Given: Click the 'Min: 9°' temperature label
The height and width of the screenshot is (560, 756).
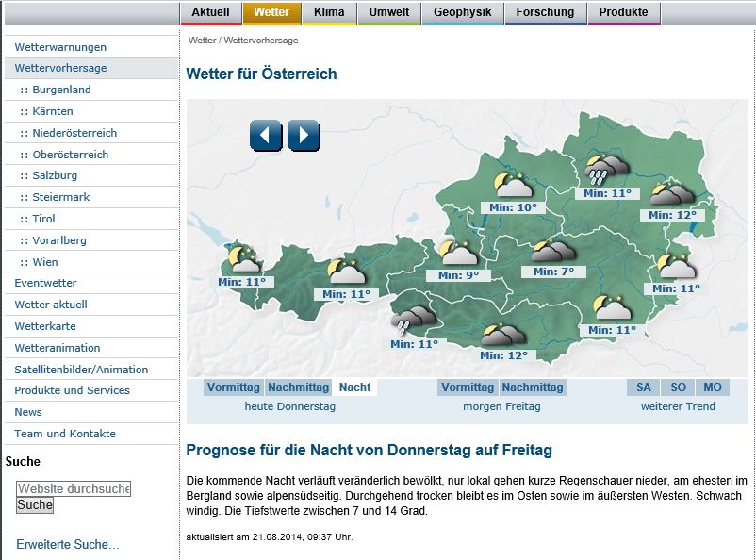Looking at the screenshot, I should coord(458,275).
